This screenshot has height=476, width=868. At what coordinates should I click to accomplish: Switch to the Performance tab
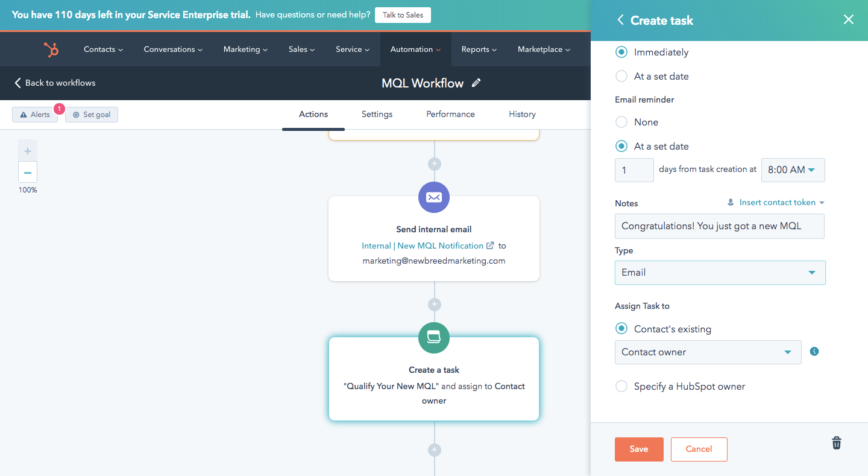pos(450,114)
